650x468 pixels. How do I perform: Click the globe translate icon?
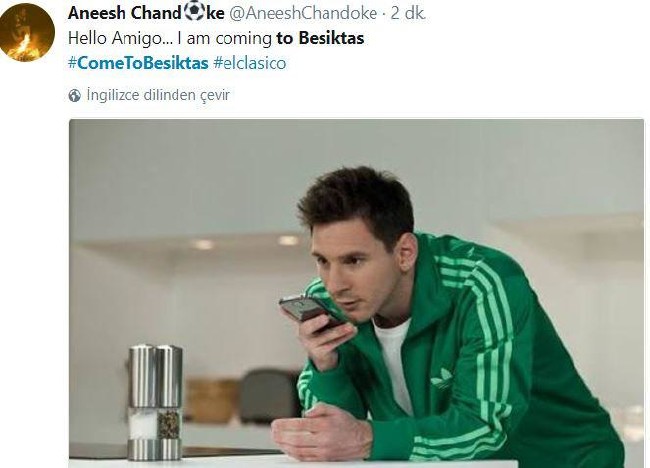75,95
